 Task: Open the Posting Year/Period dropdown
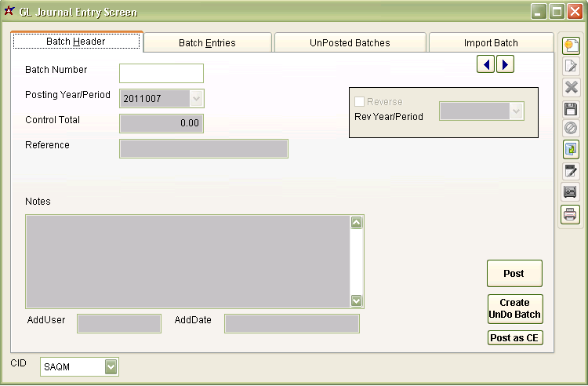point(196,99)
